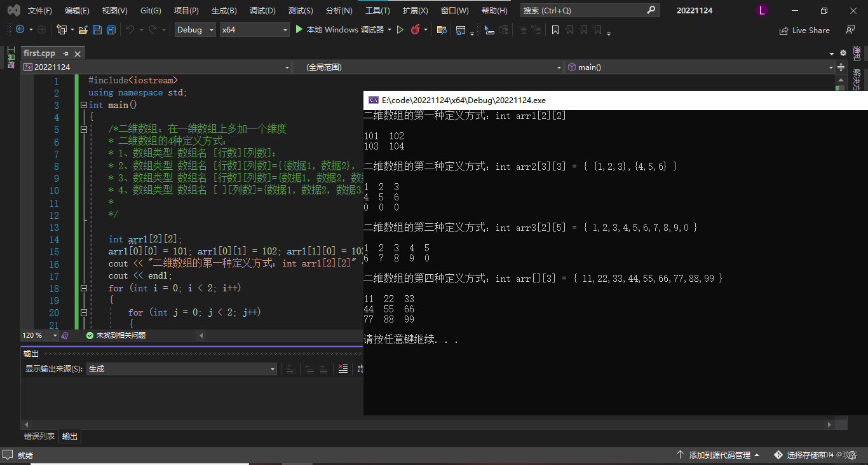Click the line number 10 in the gutter
868x465 pixels.
pyautogui.click(x=55, y=191)
